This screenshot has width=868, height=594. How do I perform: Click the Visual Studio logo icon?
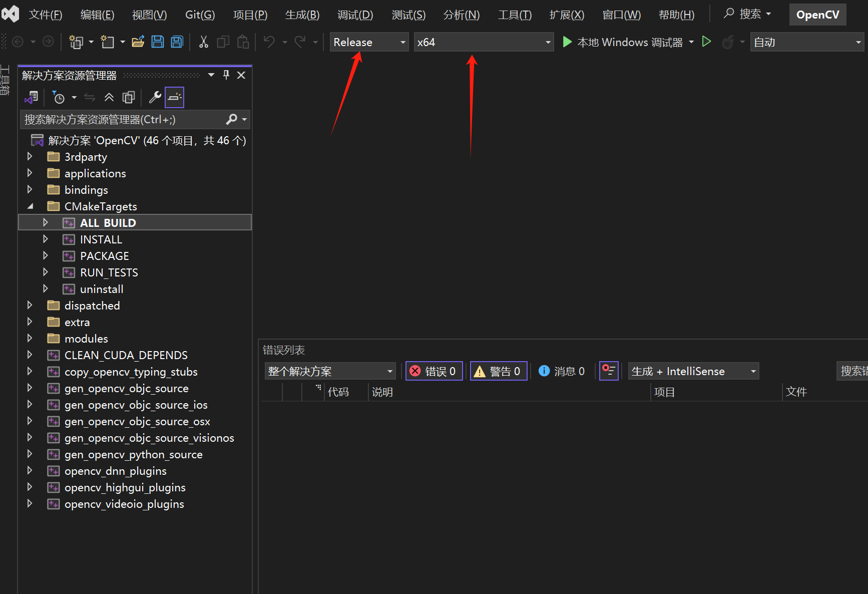10,14
